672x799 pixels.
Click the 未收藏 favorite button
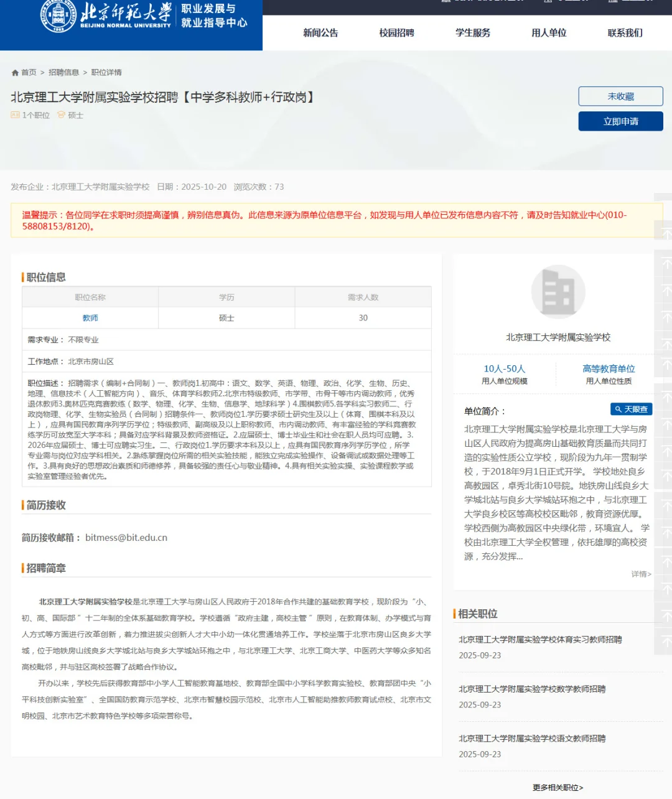(620, 96)
